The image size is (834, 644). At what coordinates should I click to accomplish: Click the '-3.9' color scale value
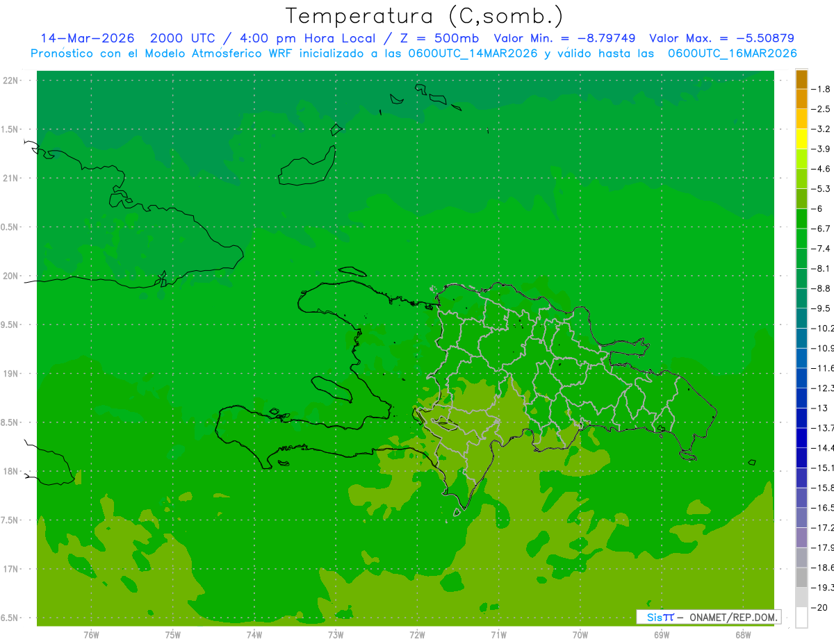(821, 149)
